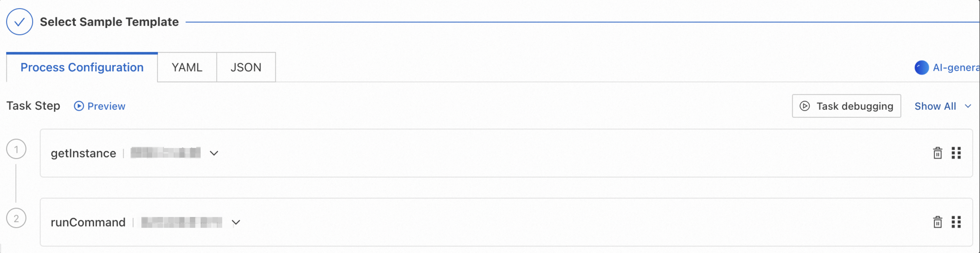Click the getInstance step name

pyautogui.click(x=83, y=153)
